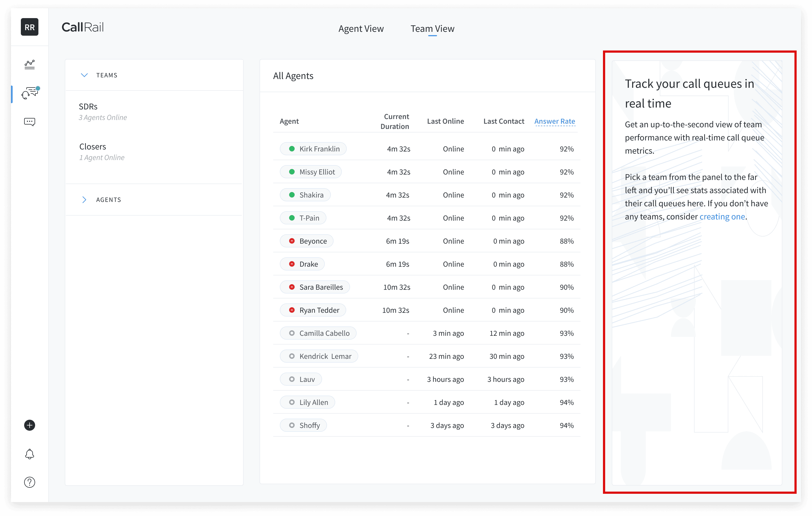
Task: Expand the Agents section chevron
Action: point(84,200)
